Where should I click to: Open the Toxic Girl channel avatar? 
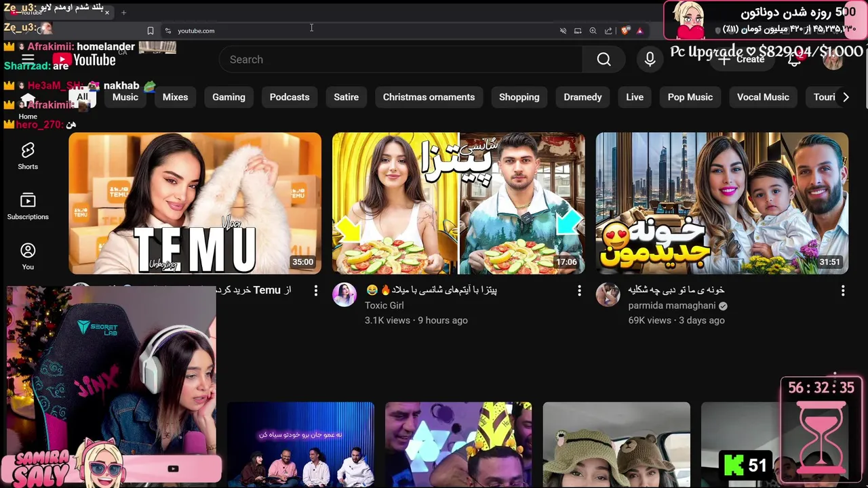[344, 295]
